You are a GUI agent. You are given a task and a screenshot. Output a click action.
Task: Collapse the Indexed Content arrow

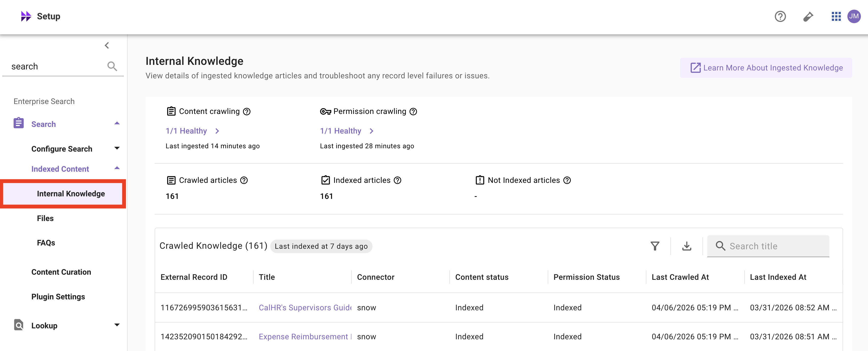coord(117,168)
